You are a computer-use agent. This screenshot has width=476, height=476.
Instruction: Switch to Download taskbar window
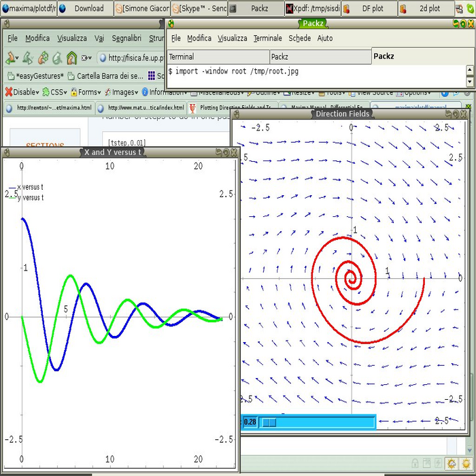(85, 8)
